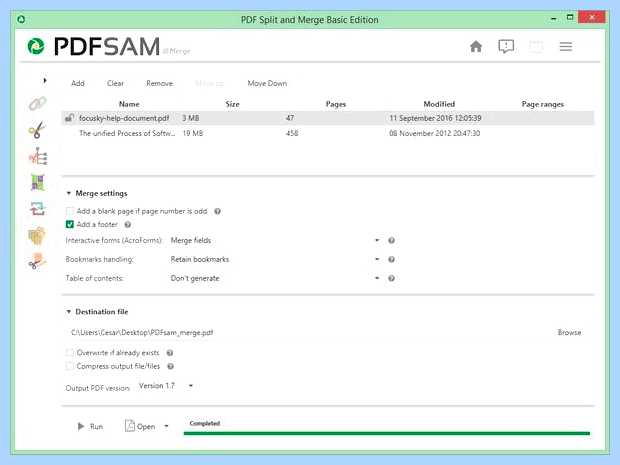Screen dimensions: 620x465
Task: Enable Compress output file/files checkbox
Action: pos(70,367)
